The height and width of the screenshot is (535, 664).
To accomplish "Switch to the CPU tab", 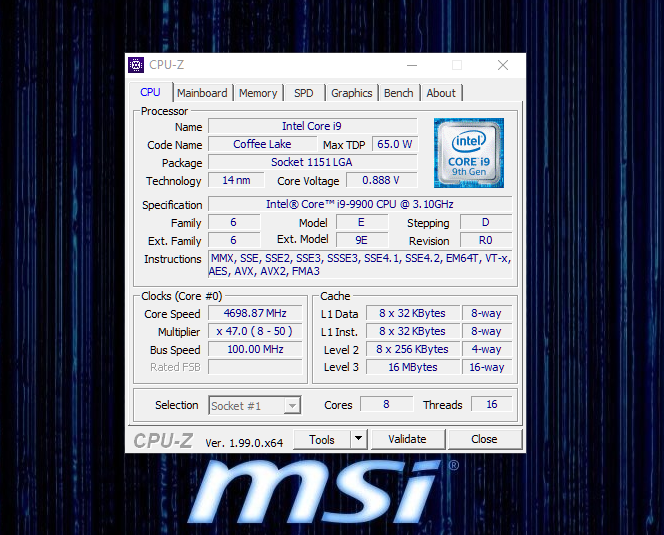I will (x=150, y=92).
